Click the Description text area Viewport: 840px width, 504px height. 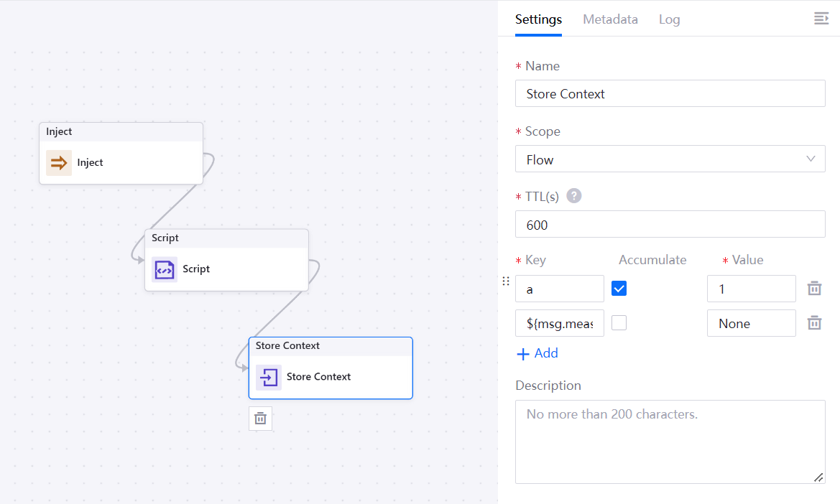[x=670, y=442]
